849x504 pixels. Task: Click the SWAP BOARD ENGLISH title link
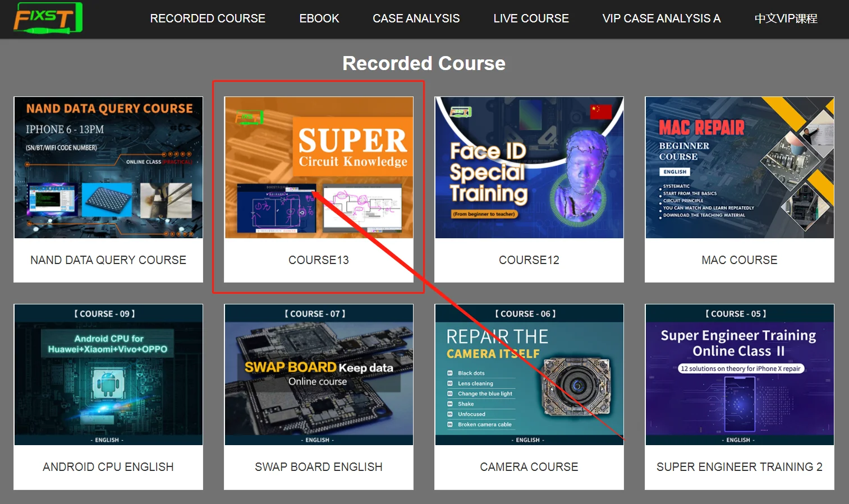319,467
